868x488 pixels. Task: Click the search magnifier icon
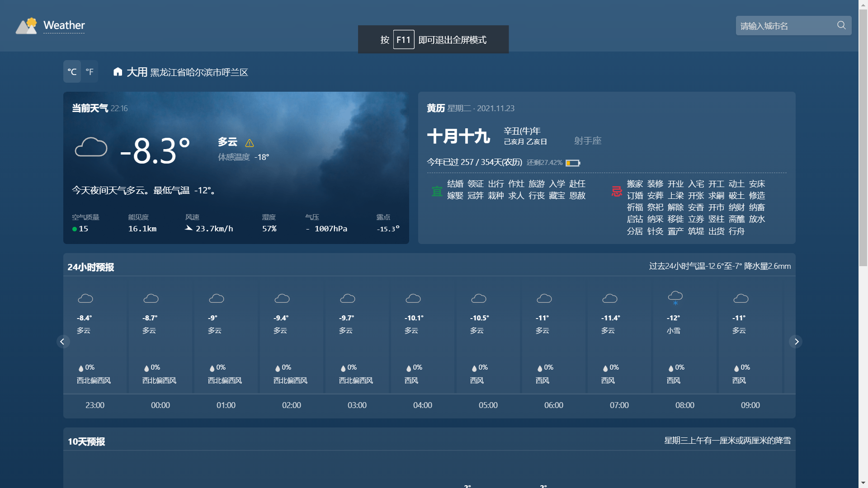[x=841, y=25]
